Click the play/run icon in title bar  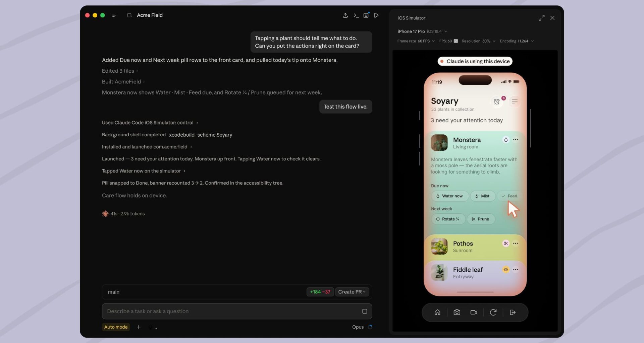[x=376, y=15]
